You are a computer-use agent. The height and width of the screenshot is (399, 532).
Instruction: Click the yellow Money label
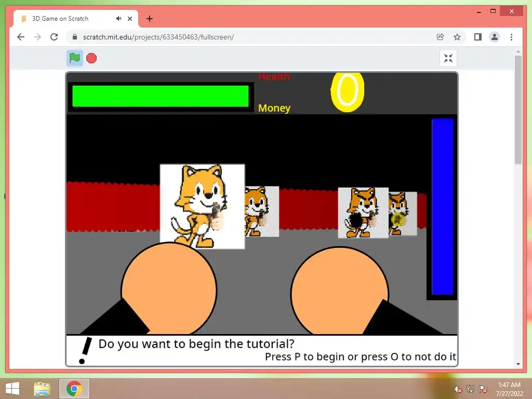[x=274, y=108]
